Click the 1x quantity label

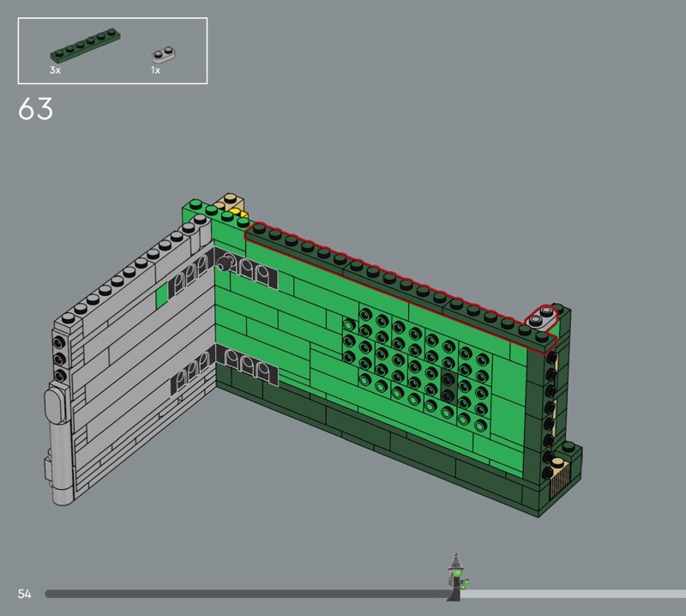click(x=155, y=70)
